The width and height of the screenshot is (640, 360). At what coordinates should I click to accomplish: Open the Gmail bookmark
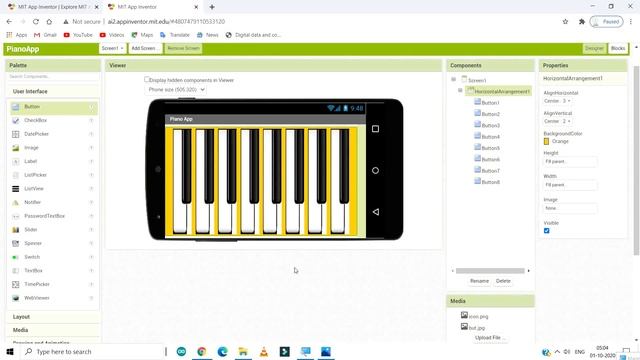[x=45, y=35]
